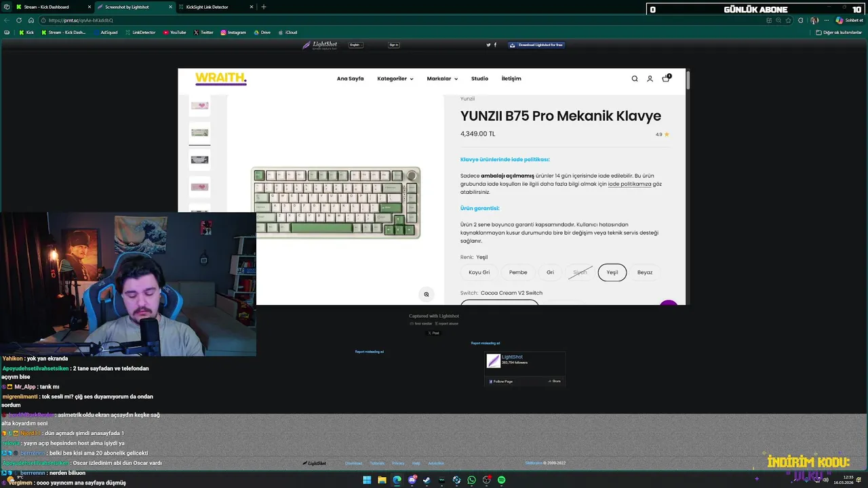Open Lightshot English language dropdown
The width and height of the screenshot is (868, 488).
pyautogui.click(x=356, y=45)
